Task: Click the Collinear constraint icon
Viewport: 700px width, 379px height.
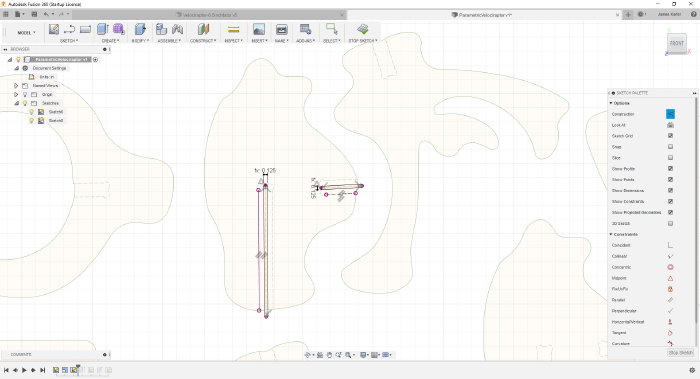Action: [670, 256]
